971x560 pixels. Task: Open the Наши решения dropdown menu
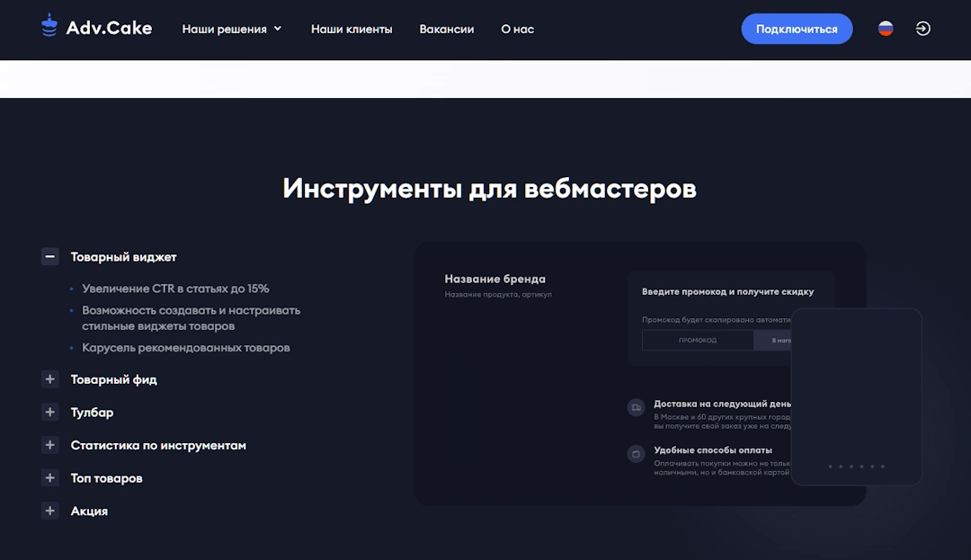[232, 29]
